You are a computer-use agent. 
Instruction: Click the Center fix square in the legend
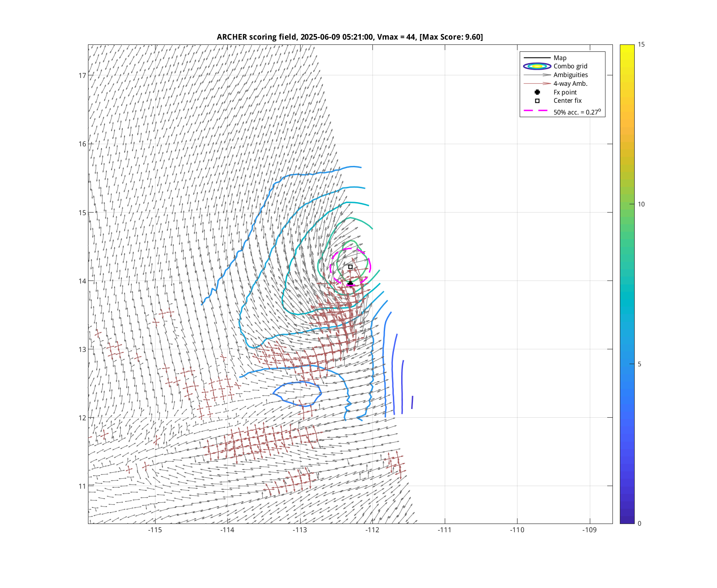[537, 101]
